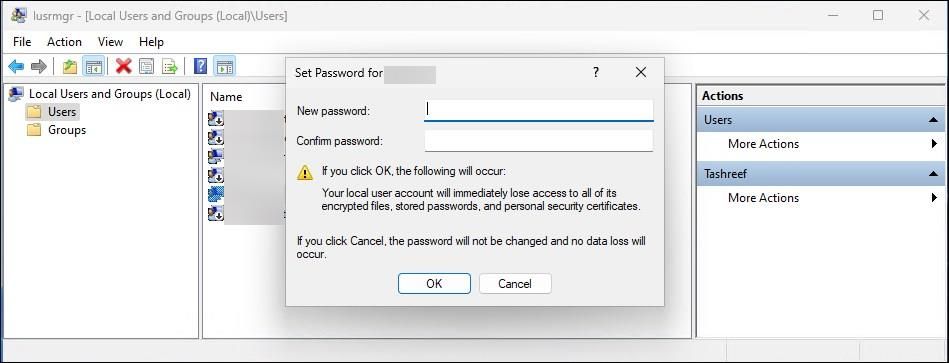Click the Up one level folder icon
Screen dimensions: 949x363
pyautogui.click(x=70, y=67)
